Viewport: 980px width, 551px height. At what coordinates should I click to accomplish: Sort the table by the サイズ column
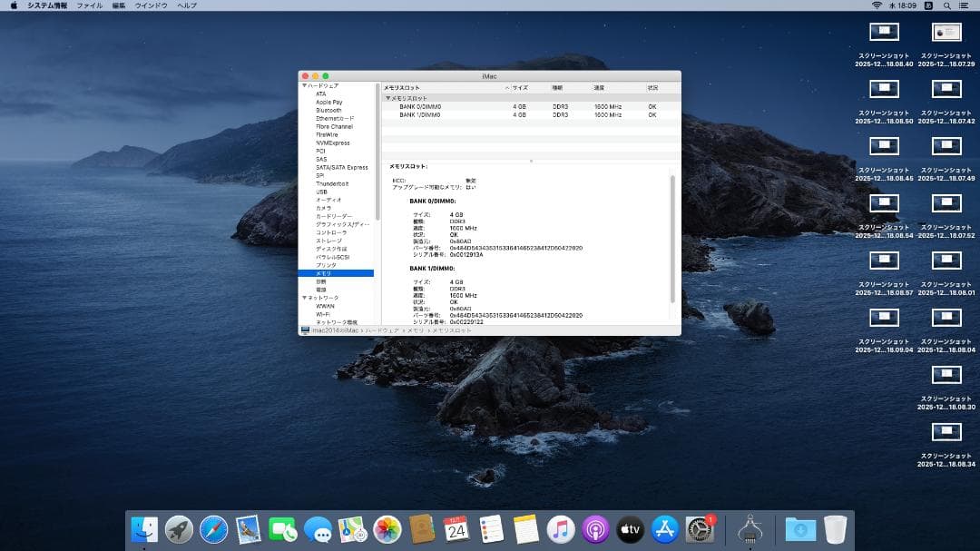tap(520, 88)
